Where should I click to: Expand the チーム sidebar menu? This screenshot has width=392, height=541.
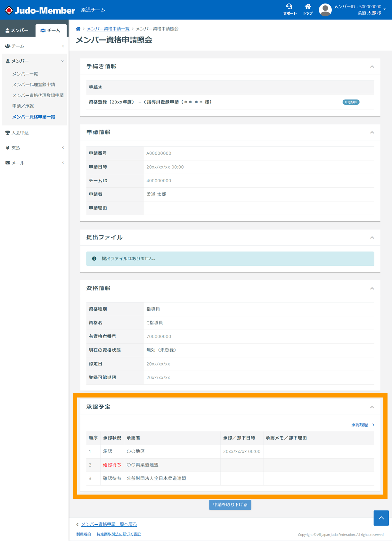[34, 46]
